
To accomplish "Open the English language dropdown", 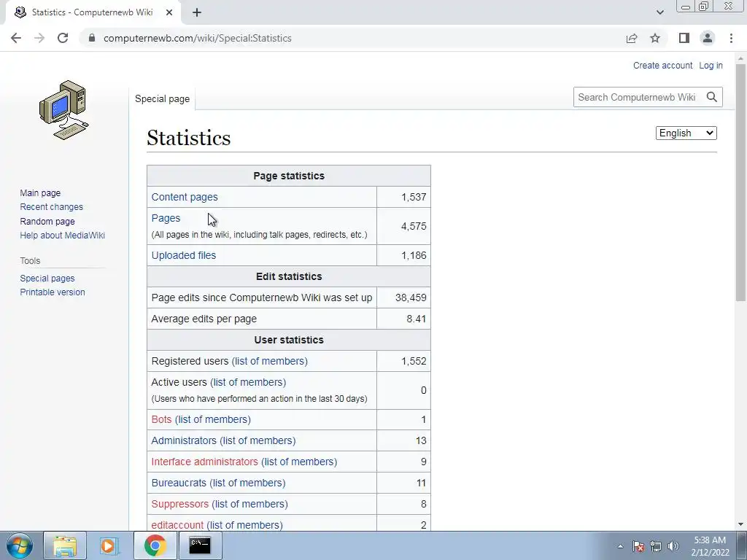I will [x=686, y=133].
